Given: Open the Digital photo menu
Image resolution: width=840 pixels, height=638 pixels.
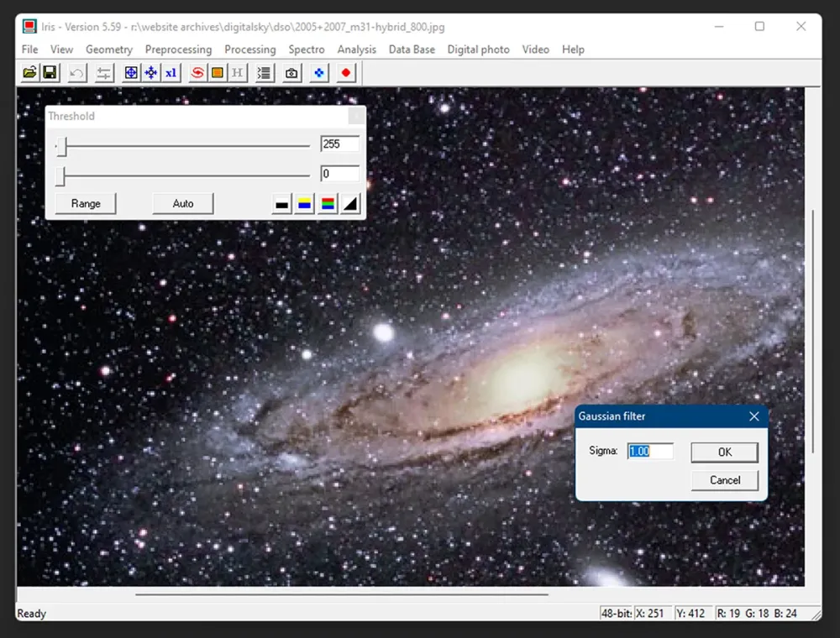Looking at the screenshot, I should [x=478, y=50].
